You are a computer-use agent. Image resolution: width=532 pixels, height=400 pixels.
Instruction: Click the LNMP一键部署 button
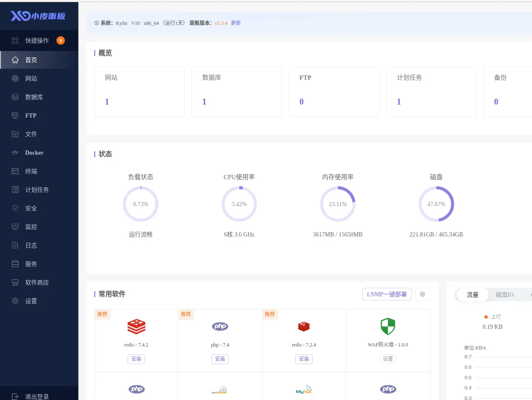[387, 294]
